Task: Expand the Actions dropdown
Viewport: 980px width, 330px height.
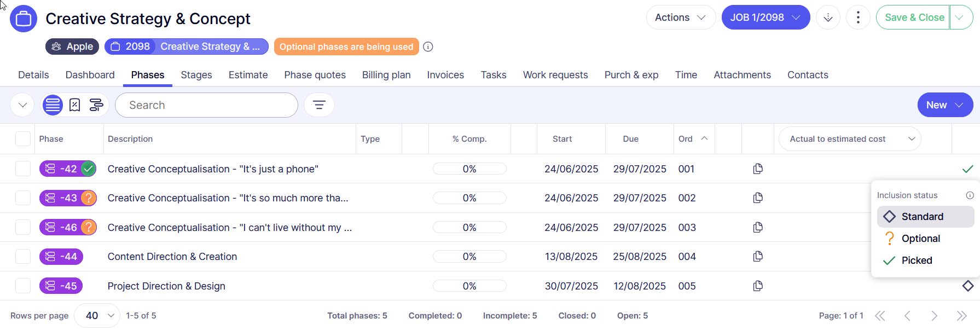Action: (x=680, y=18)
